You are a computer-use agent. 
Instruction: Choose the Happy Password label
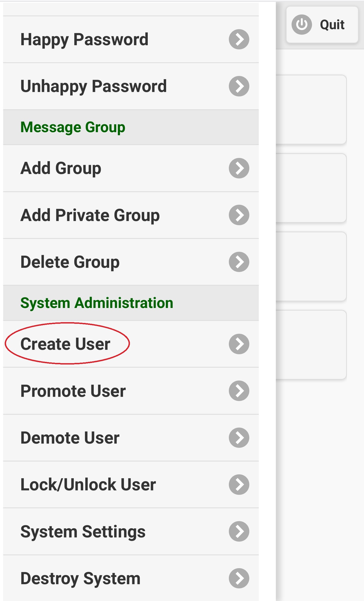point(85,39)
